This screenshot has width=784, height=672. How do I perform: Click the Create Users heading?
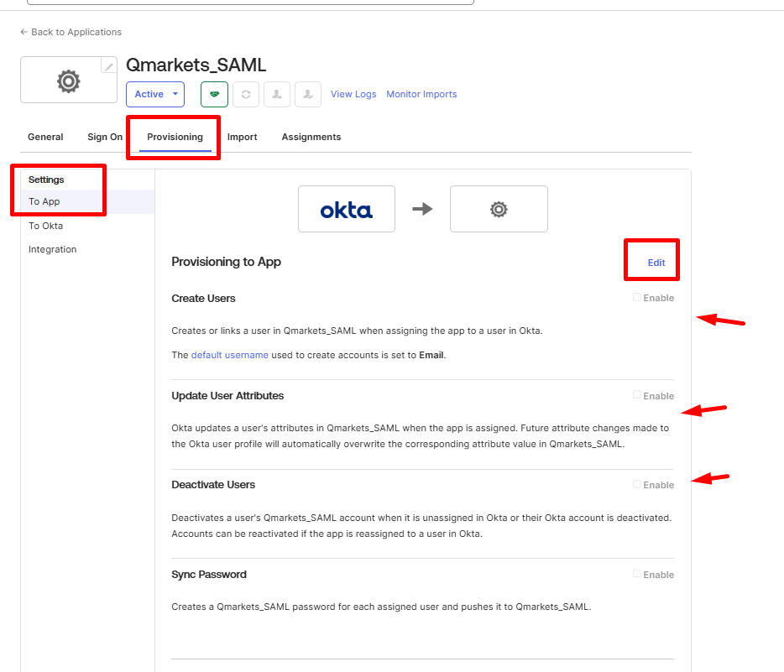coord(203,299)
